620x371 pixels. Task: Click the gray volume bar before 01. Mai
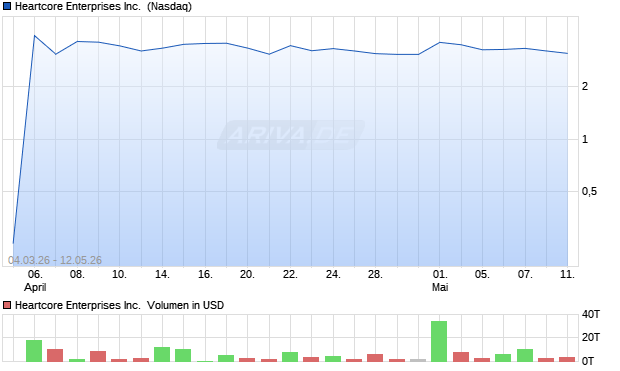pyautogui.click(x=418, y=360)
